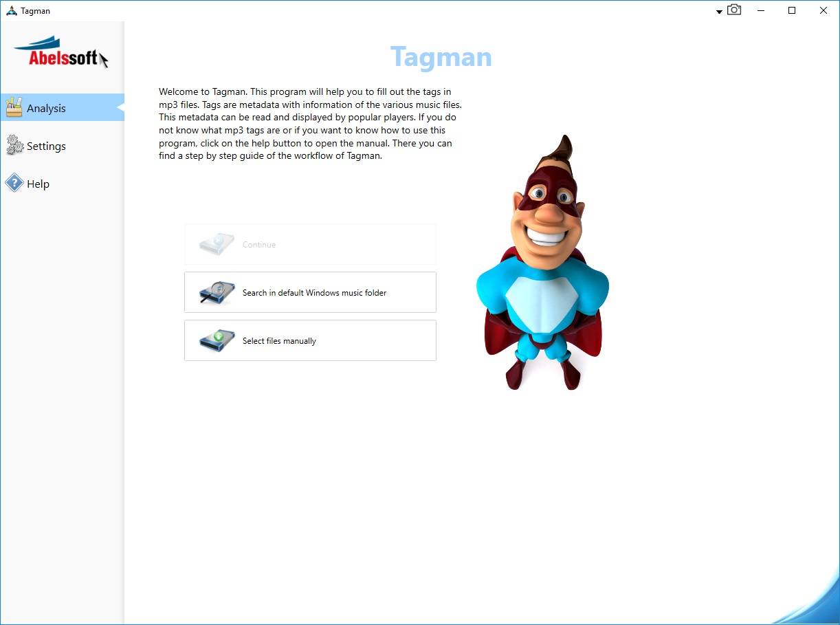The width and height of the screenshot is (840, 625).
Task: Open the dropdown arrow beside the camera icon
Action: click(719, 12)
